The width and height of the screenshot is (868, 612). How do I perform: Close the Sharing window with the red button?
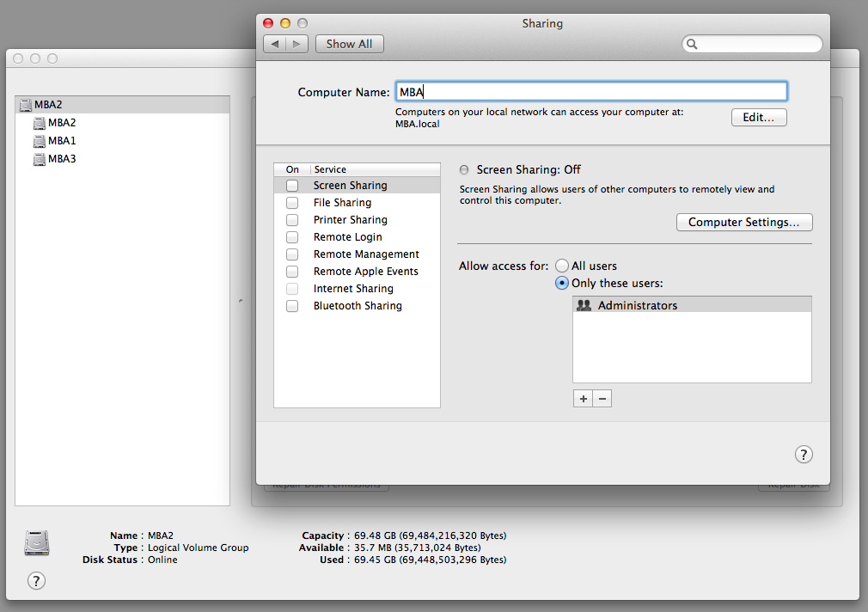268,23
